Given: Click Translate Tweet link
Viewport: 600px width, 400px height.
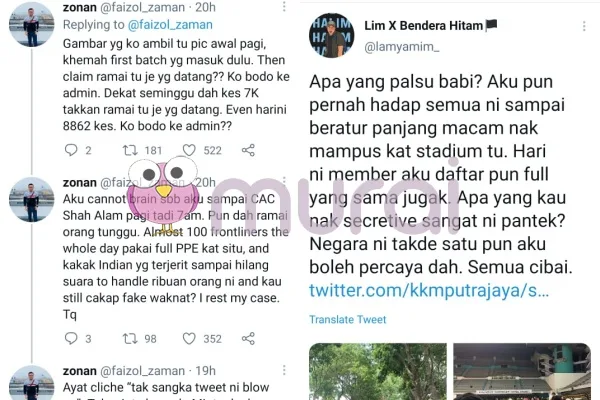Looking at the screenshot, I should coord(347,320).
